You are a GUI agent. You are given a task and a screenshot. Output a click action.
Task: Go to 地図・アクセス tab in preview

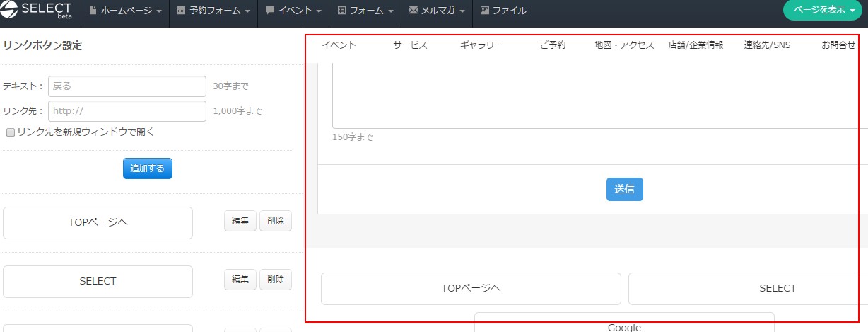click(625, 45)
